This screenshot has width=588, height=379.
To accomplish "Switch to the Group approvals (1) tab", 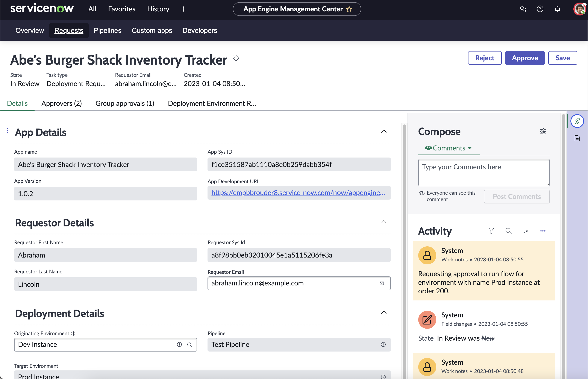I will [x=125, y=103].
